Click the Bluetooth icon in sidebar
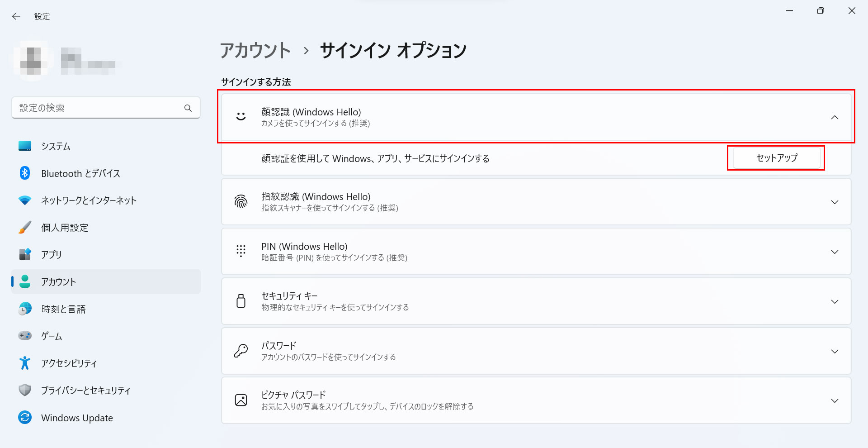 click(x=25, y=173)
